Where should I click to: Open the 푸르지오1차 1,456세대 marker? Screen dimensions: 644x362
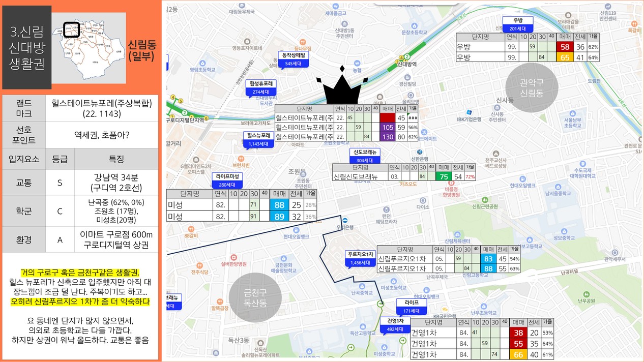[x=360, y=258]
